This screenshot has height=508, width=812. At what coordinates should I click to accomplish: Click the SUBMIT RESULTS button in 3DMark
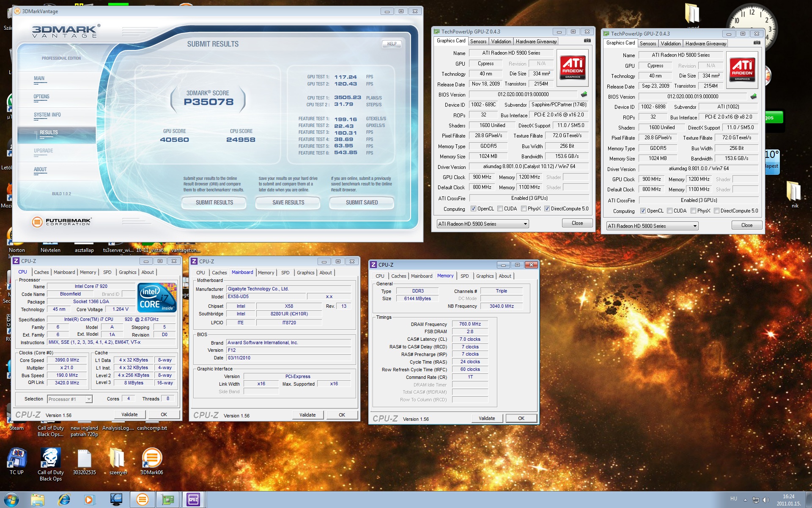pyautogui.click(x=214, y=203)
